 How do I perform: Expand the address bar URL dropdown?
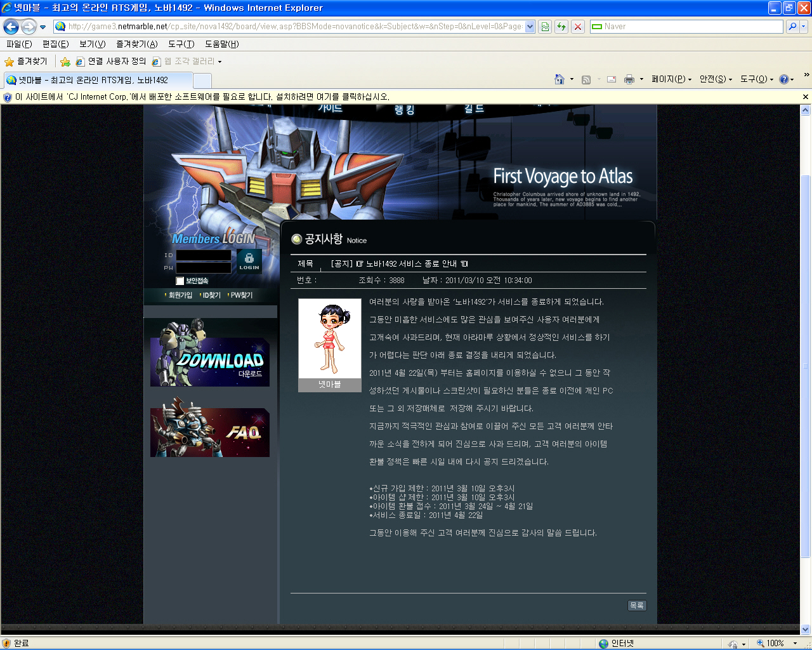(530, 27)
